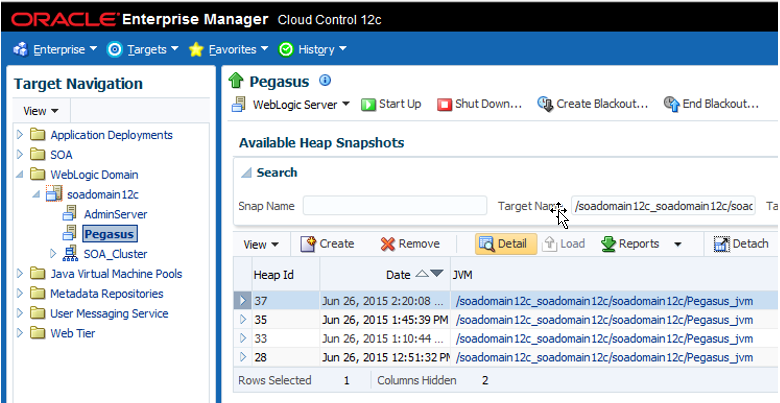Click the Favorites star icon
This screenshot has height=403, width=780.
pos(196,50)
